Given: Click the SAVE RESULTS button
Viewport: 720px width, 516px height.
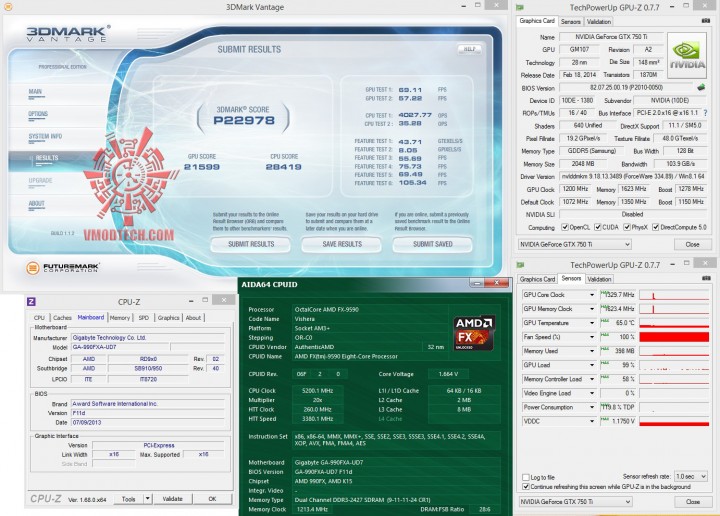Looking at the screenshot, I should [x=342, y=244].
